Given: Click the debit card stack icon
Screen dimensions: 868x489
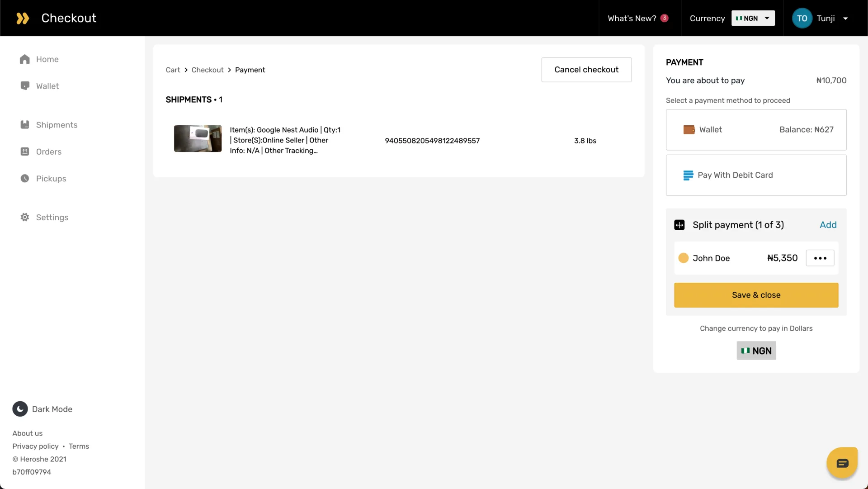Looking at the screenshot, I should (x=688, y=176).
